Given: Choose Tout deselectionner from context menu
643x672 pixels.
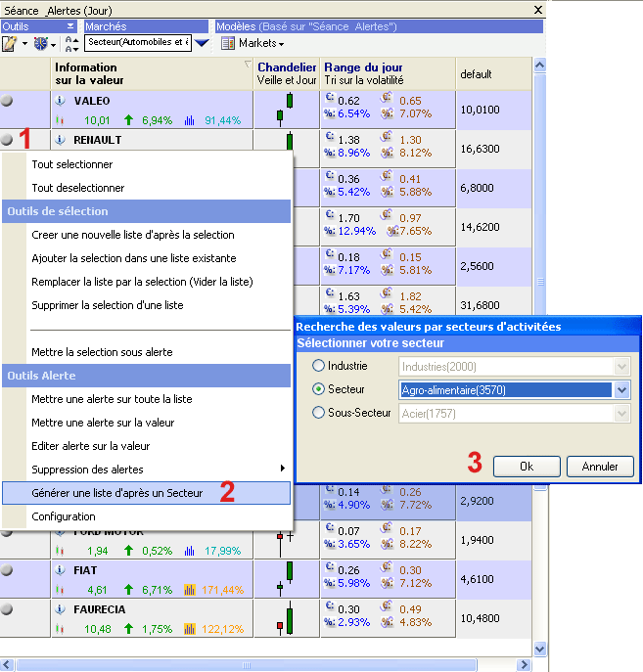Looking at the screenshot, I should 146,188.
